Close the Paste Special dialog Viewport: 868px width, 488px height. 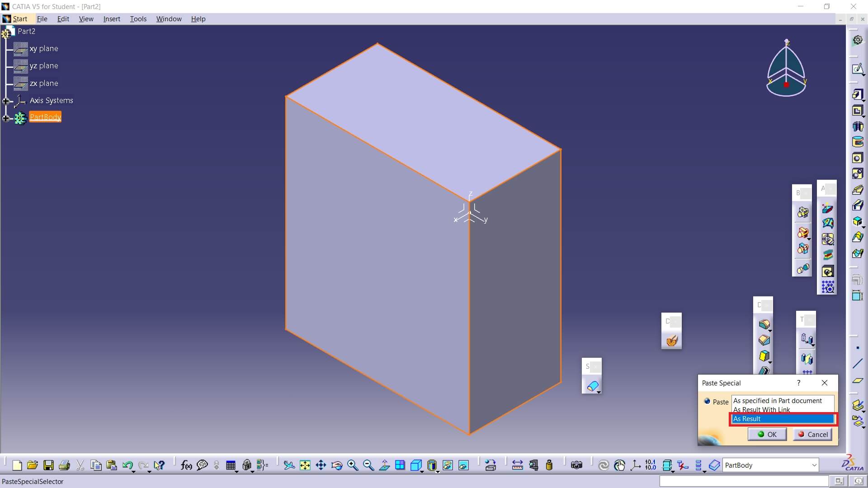point(825,383)
